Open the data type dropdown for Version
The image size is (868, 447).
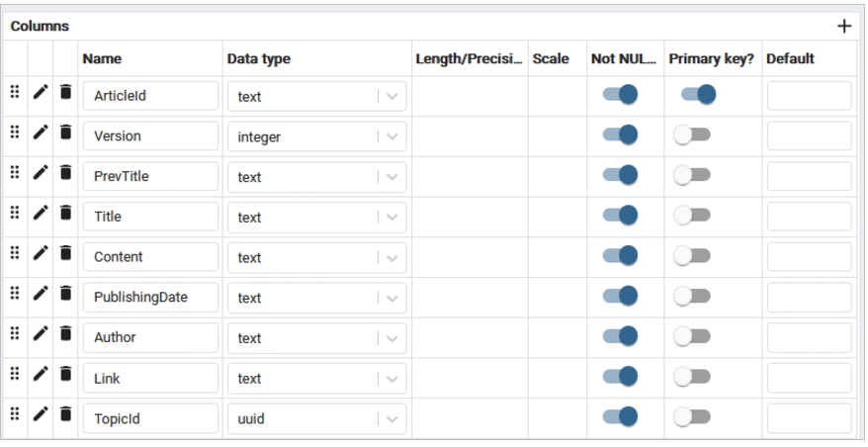pos(392,136)
